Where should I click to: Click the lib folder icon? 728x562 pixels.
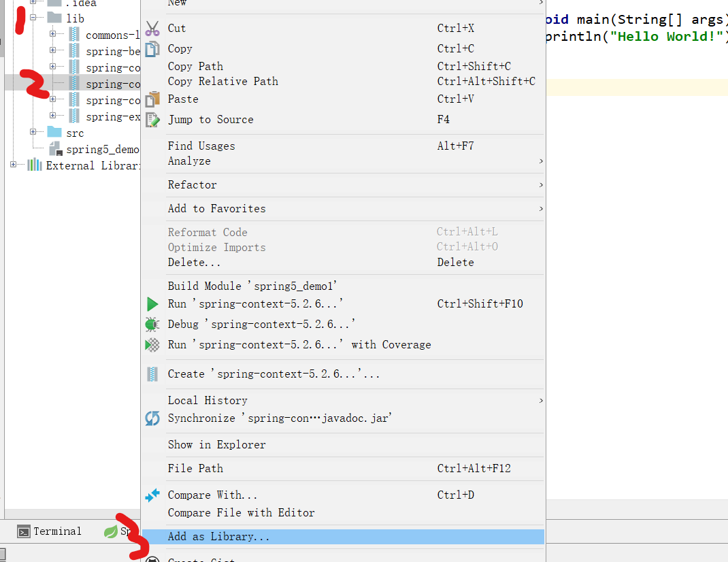(x=54, y=18)
